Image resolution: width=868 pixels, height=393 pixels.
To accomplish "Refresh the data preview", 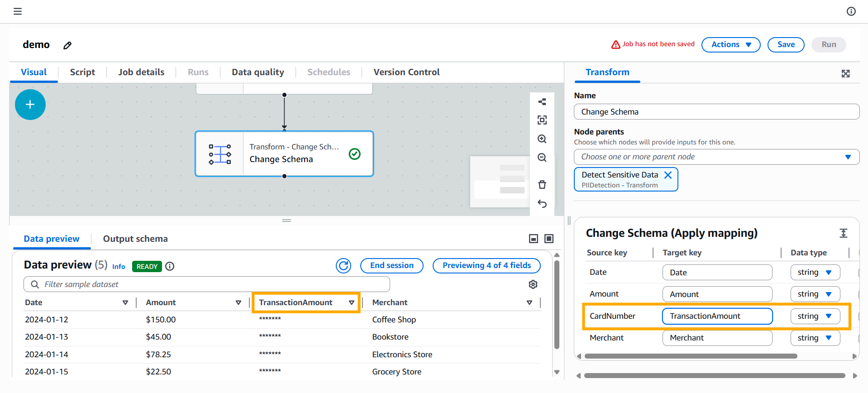I will (343, 266).
